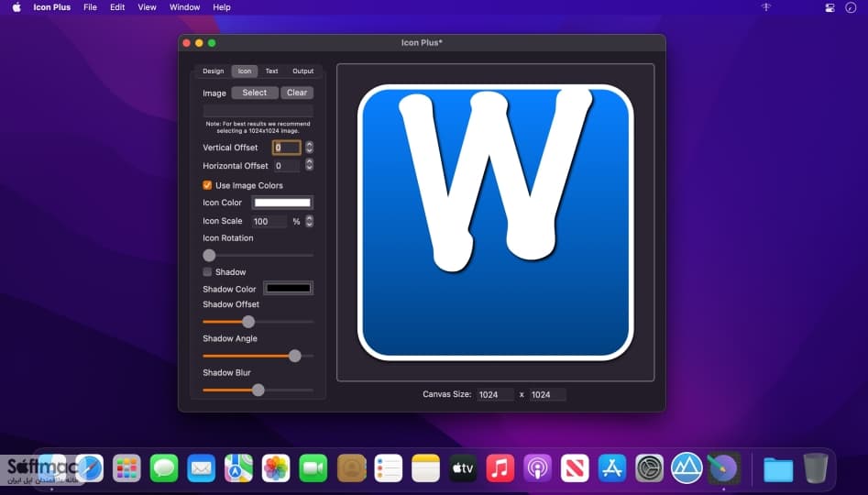The image size is (868, 495).
Task: Click the Clear image button
Action: (297, 93)
